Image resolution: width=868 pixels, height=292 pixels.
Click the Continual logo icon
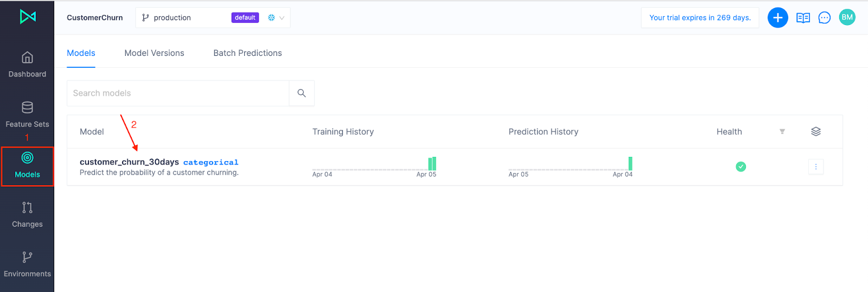(28, 17)
